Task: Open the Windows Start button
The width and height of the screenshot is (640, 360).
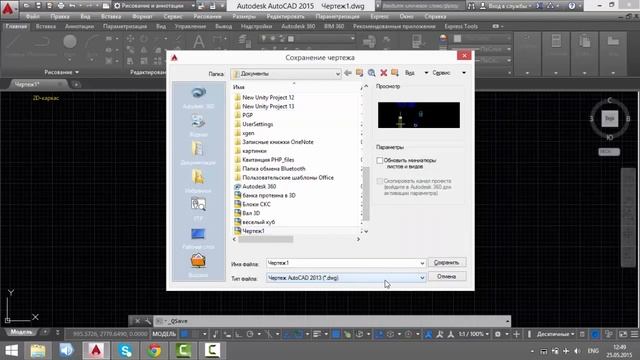Action: (x=11, y=351)
